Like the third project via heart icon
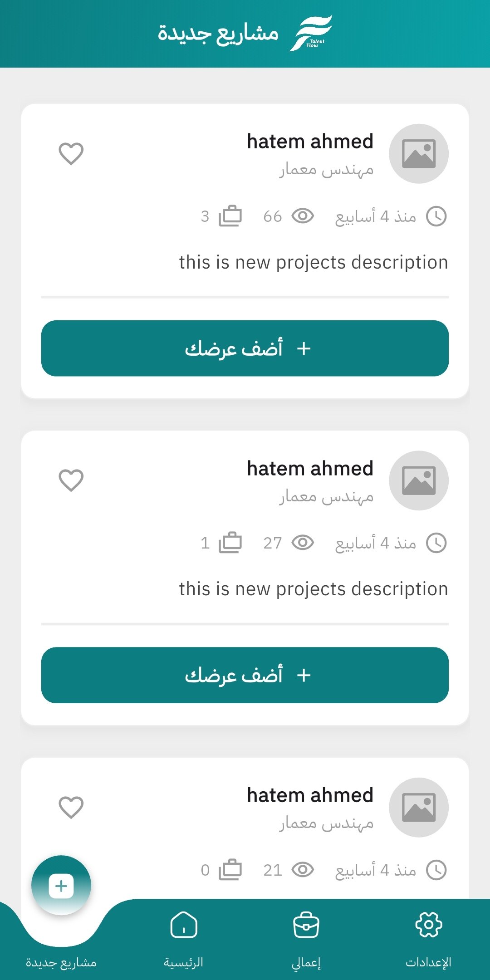490x980 pixels. point(71,807)
